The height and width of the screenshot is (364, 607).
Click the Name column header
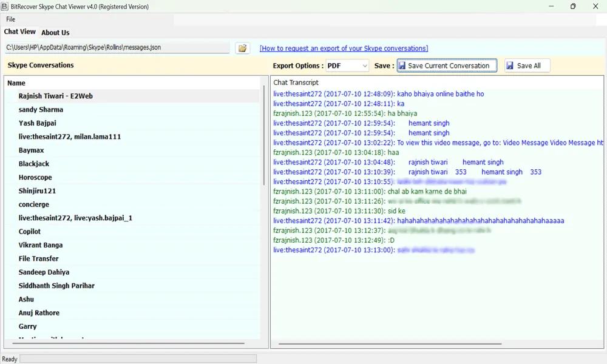17,83
